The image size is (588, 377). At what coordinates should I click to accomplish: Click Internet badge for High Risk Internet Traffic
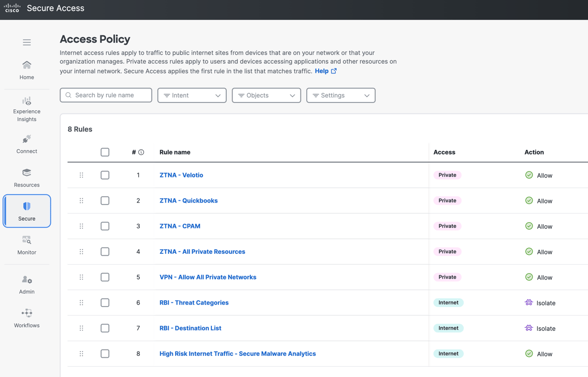pos(449,353)
